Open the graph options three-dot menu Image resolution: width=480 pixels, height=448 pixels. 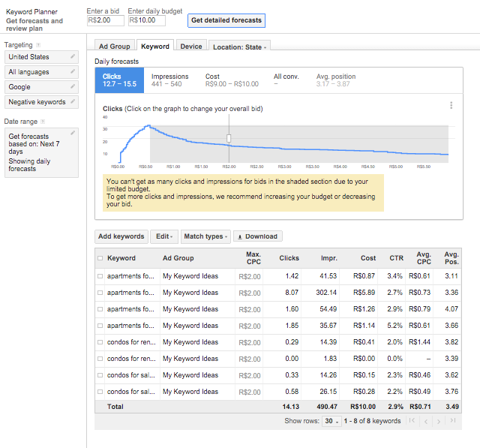point(451,105)
